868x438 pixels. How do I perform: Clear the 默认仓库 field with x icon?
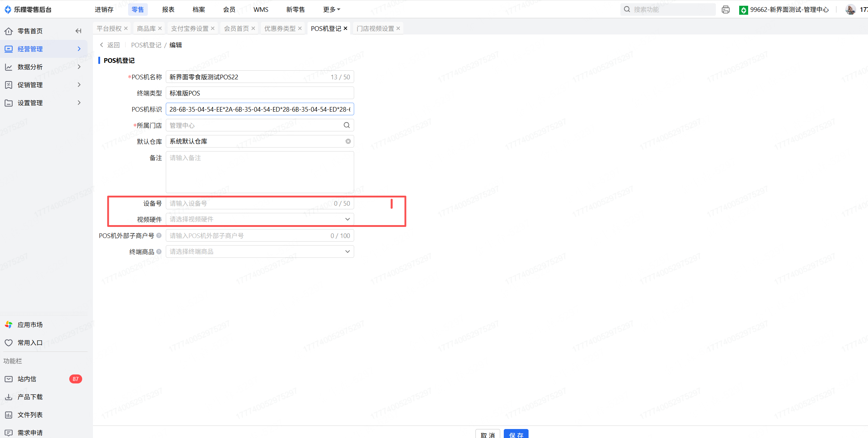click(348, 141)
